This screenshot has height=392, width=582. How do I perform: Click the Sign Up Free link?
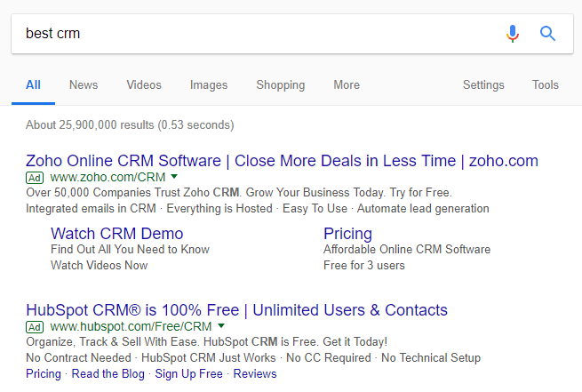click(189, 374)
